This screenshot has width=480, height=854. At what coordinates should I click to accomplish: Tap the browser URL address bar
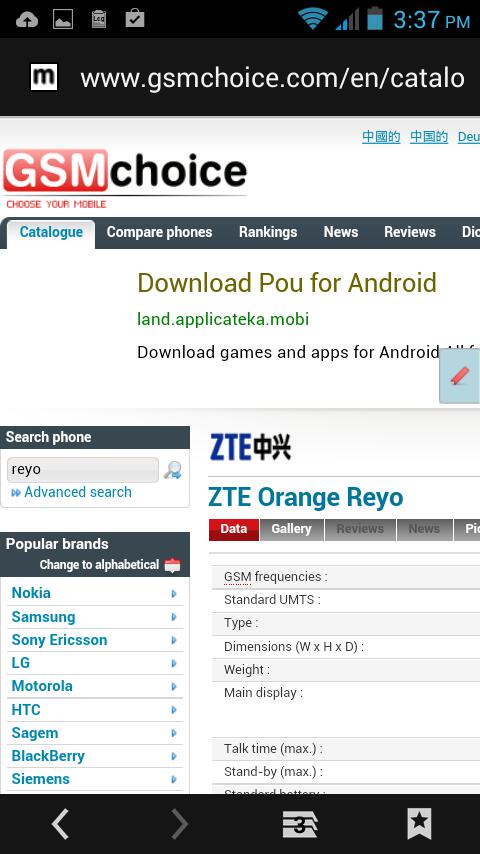click(x=272, y=78)
